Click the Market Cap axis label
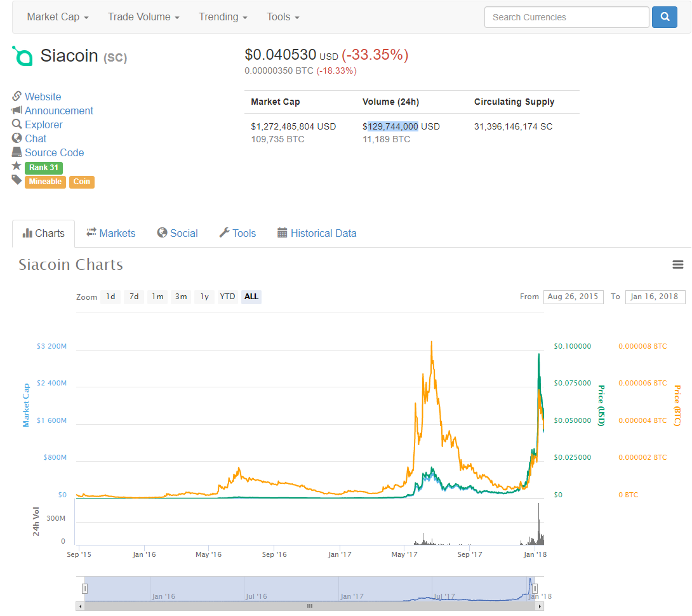 pyautogui.click(x=26, y=405)
